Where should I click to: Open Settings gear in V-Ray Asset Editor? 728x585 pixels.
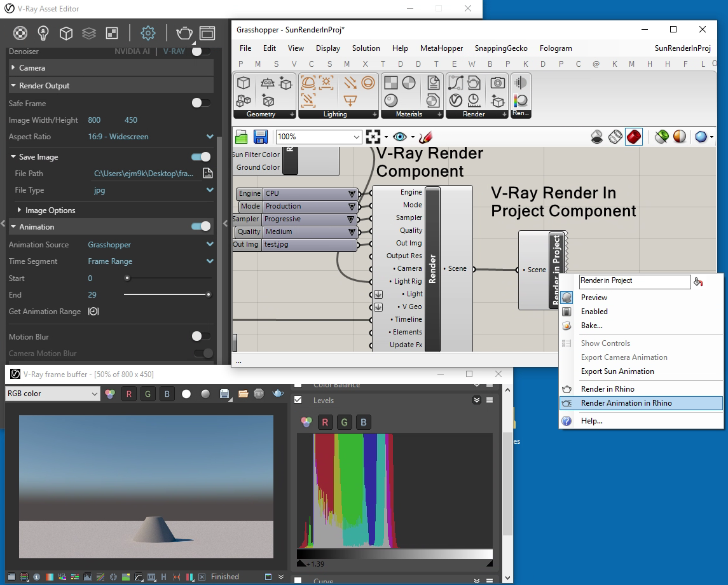point(148,33)
